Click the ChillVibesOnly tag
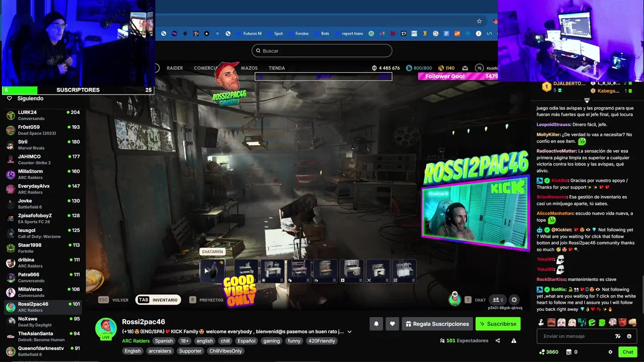This screenshot has width=644, height=362. [x=225, y=351]
